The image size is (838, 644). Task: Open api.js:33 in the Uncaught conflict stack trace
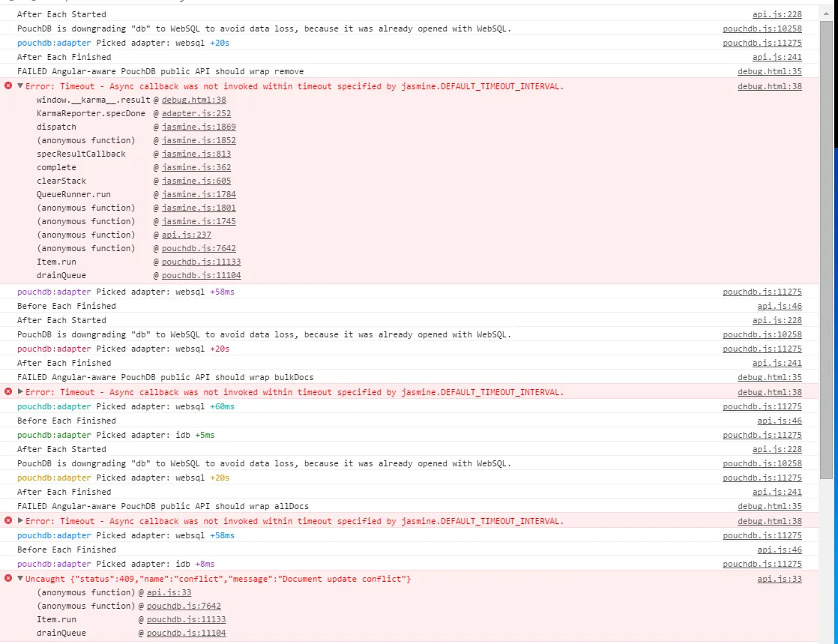click(169, 592)
